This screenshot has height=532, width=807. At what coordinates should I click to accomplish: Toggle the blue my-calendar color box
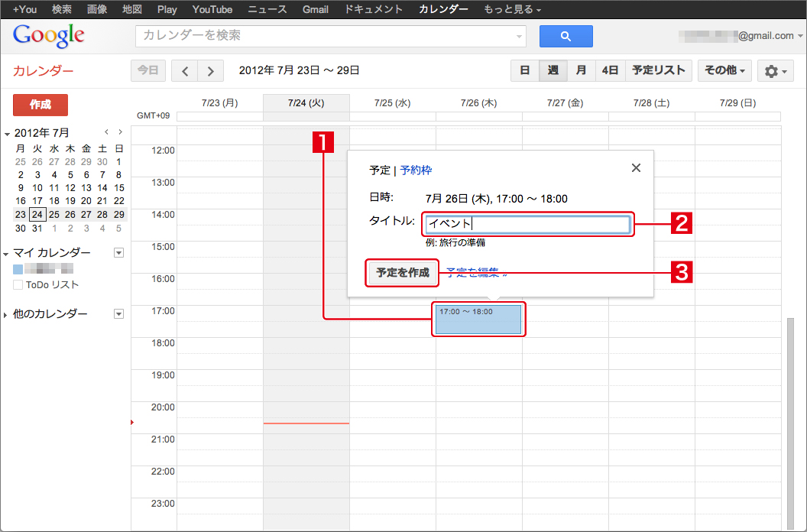tap(18, 269)
